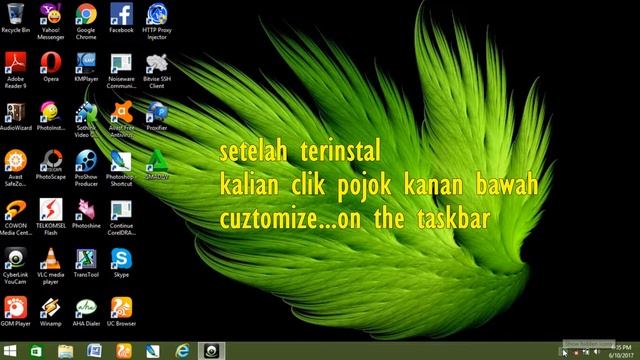Select the Adobe Reader 9 shortcut
This screenshot has width=640, height=360.
coord(16,71)
